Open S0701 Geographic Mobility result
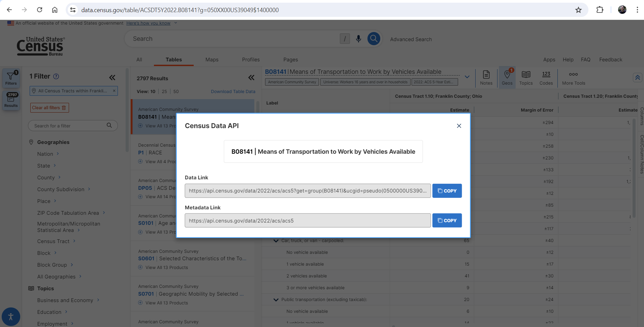 (191, 294)
